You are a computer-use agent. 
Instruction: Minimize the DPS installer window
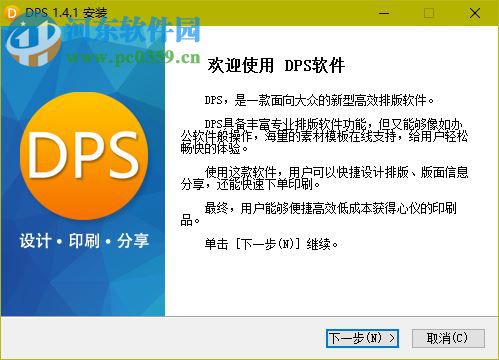[384, 13]
